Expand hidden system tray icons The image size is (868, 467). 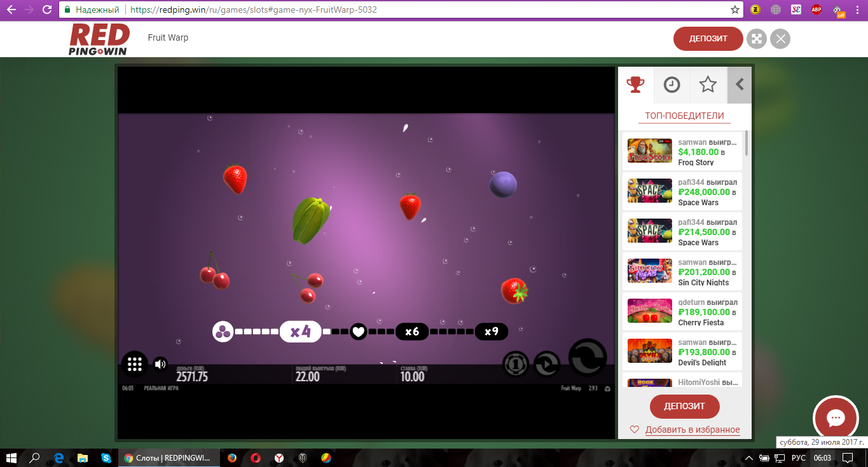pyautogui.click(x=750, y=458)
